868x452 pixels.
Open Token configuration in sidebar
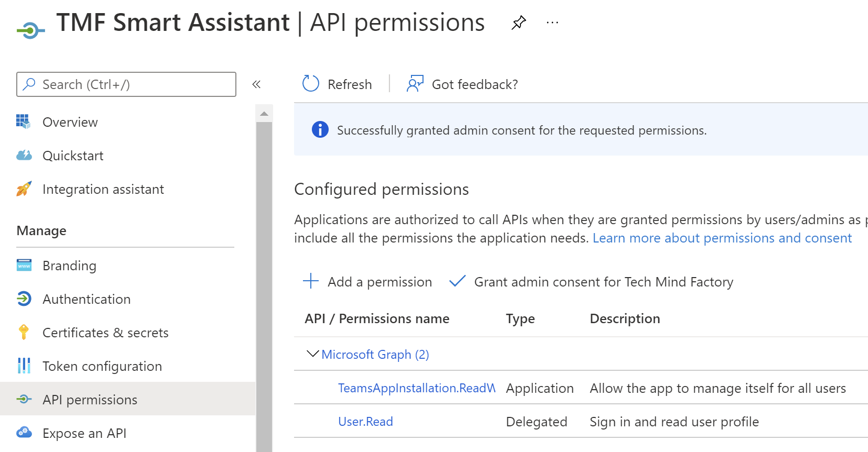coord(102,366)
